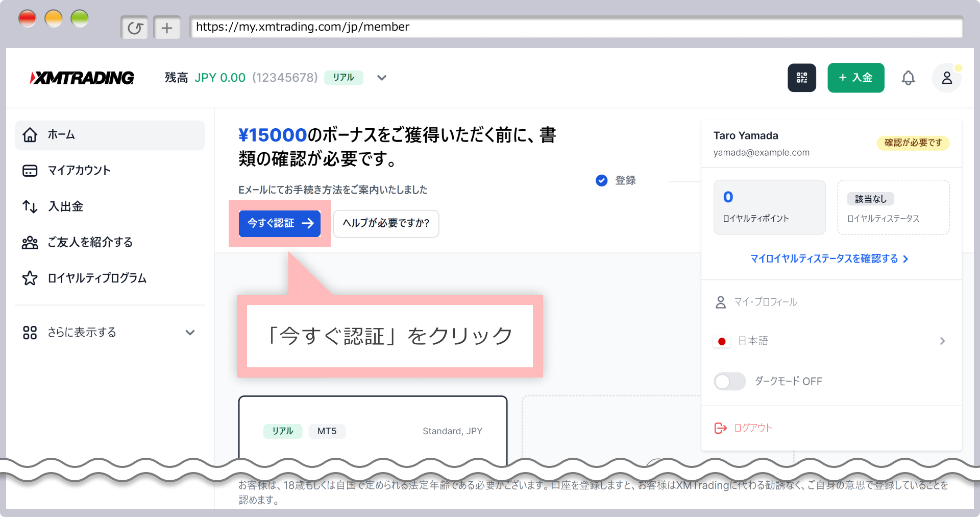
Task: Click the 今すぐ認証 button
Action: click(x=279, y=223)
